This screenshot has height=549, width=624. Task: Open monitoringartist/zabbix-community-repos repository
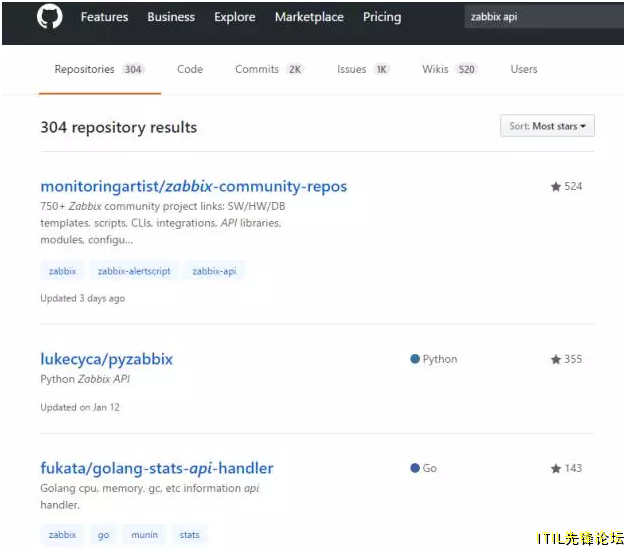coord(194,186)
